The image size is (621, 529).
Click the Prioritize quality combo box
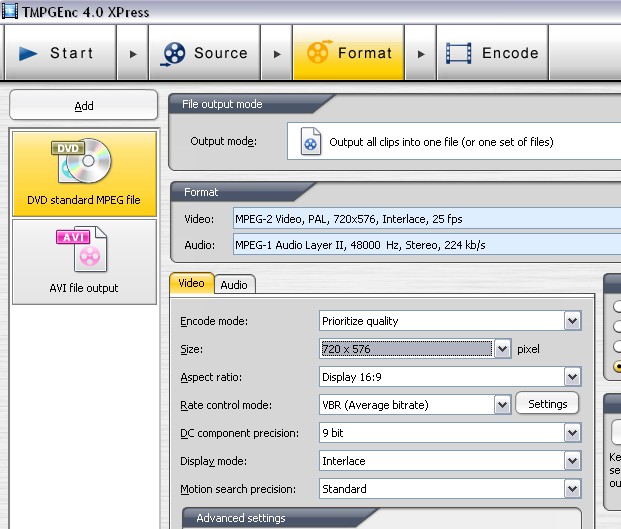pyautogui.click(x=450, y=321)
